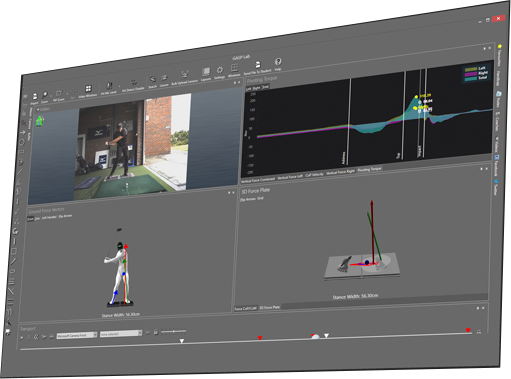
Task: Switch to Vertical Force Combined tab
Action: click(x=258, y=180)
